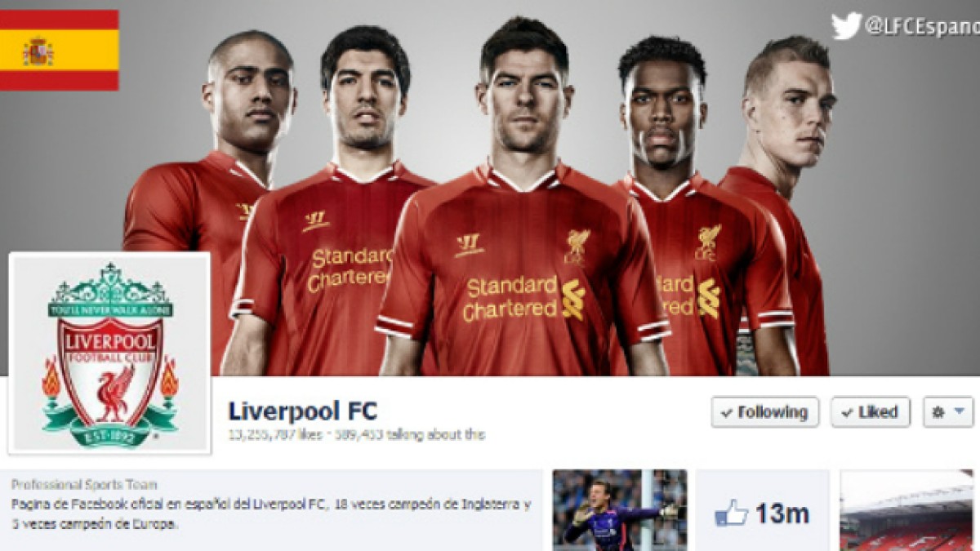Open the Liverpool FC crest profile picture
This screenshot has height=551, width=980.
click(x=109, y=353)
